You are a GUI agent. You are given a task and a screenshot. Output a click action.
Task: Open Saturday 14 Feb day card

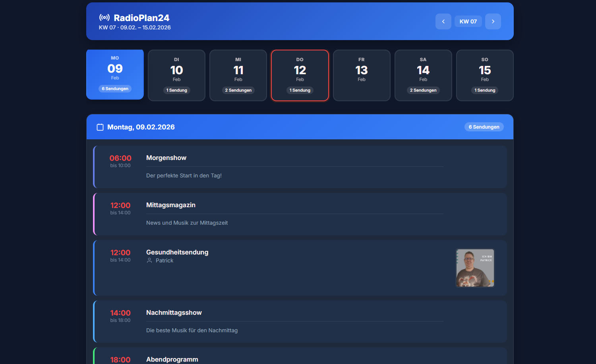423,75
